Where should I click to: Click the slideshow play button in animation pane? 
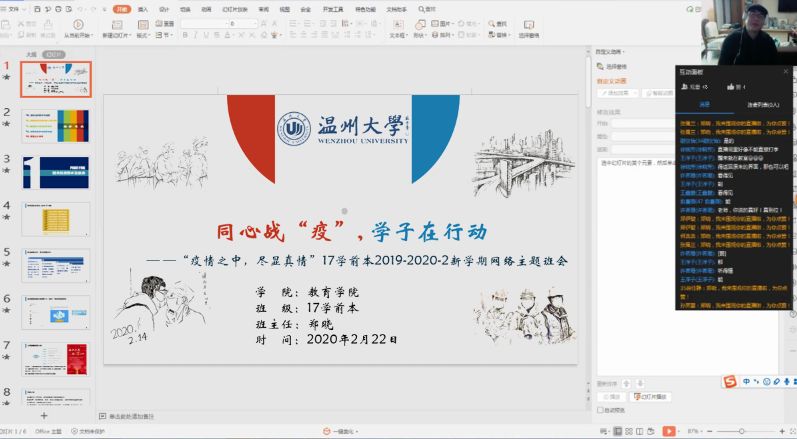(x=650, y=397)
